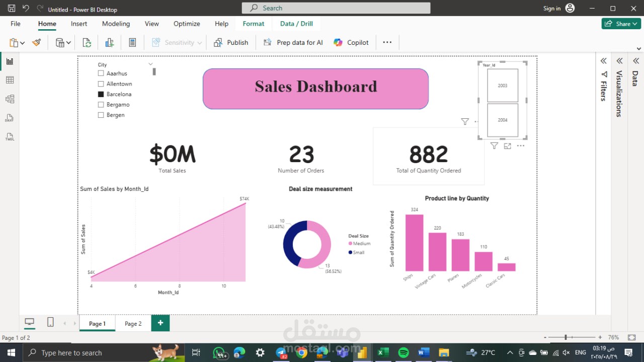644x362 pixels.
Task: Switch to the Insert ribbon tab
Action: click(x=79, y=24)
